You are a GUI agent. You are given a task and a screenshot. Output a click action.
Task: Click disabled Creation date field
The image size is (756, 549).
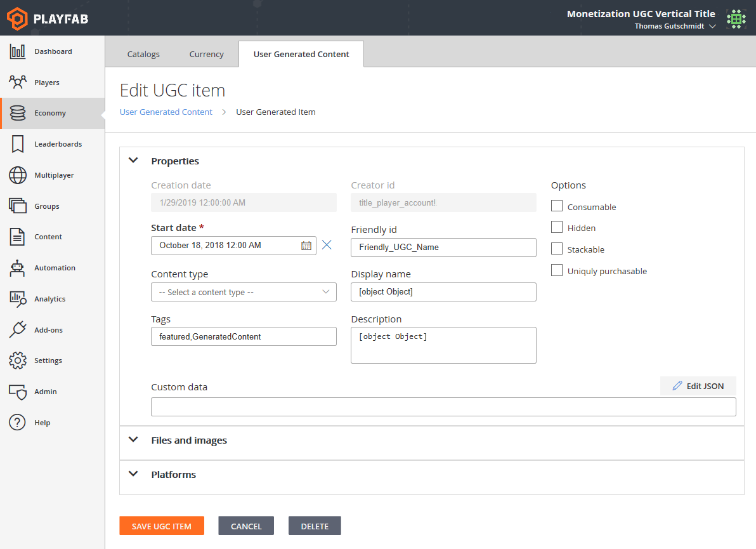click(244, 202)
